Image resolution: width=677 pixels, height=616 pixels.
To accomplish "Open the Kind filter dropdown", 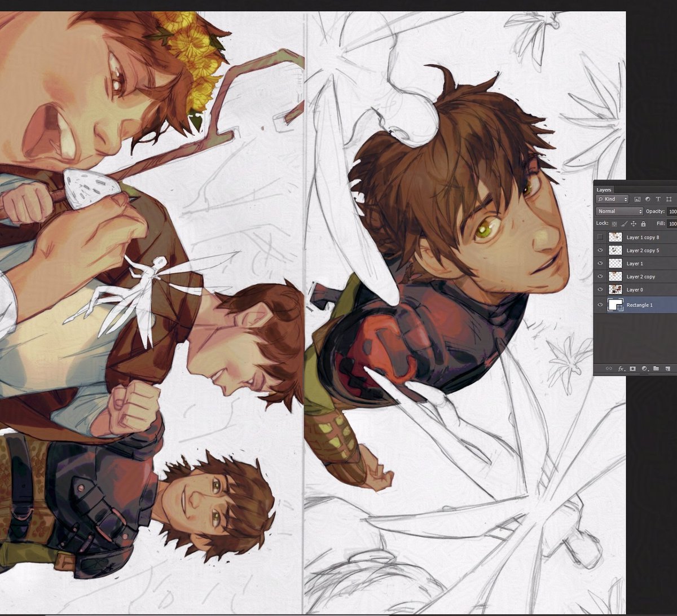I will 612,199.
